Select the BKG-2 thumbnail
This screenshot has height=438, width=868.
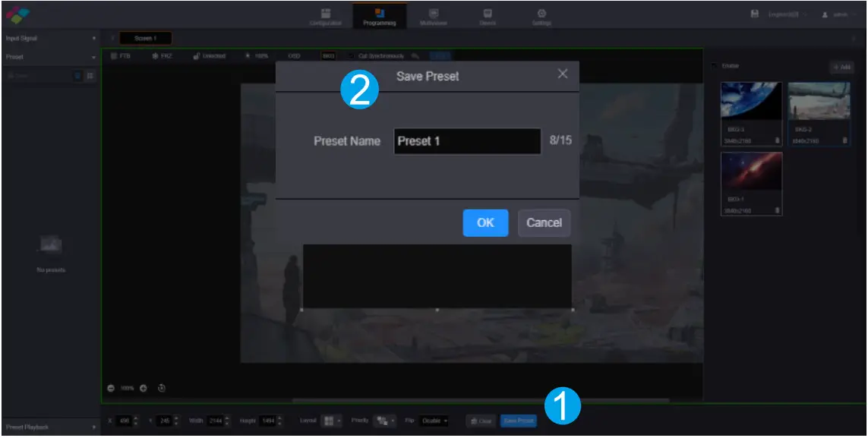coord(819,100)
